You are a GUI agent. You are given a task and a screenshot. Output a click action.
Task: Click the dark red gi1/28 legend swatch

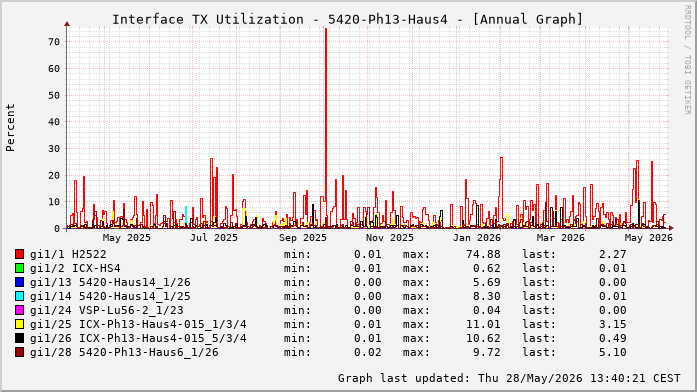(19, 352)
